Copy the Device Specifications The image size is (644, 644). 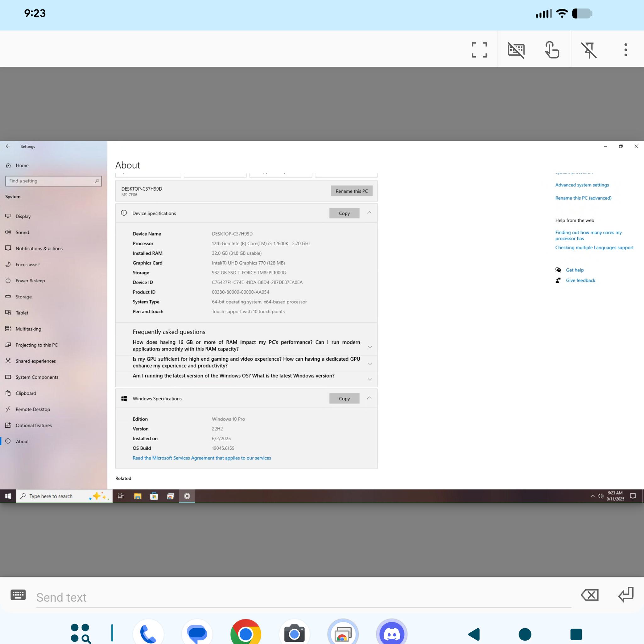(344, 213)
